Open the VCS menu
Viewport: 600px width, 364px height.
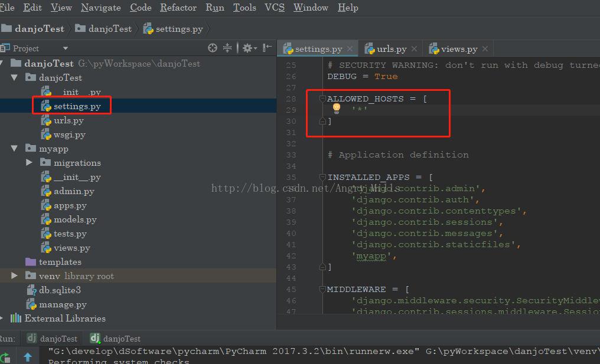(x=275, y=8)
